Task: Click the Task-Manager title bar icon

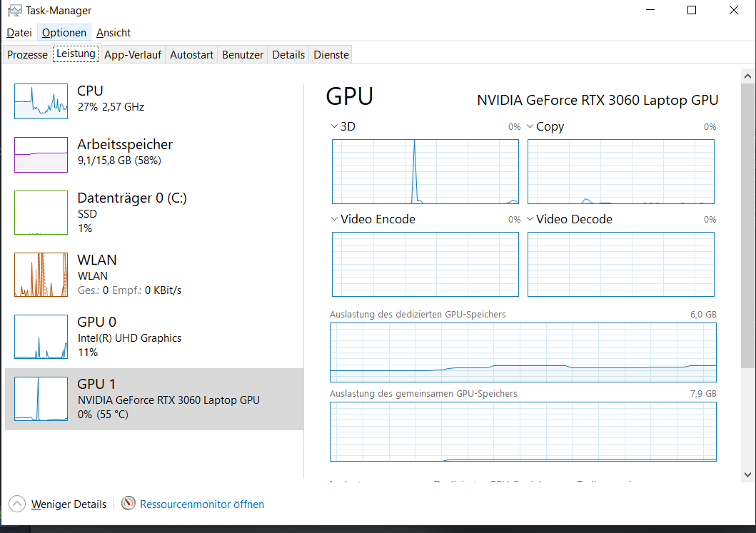Action: pyautogui.click(x=15, y=10)
